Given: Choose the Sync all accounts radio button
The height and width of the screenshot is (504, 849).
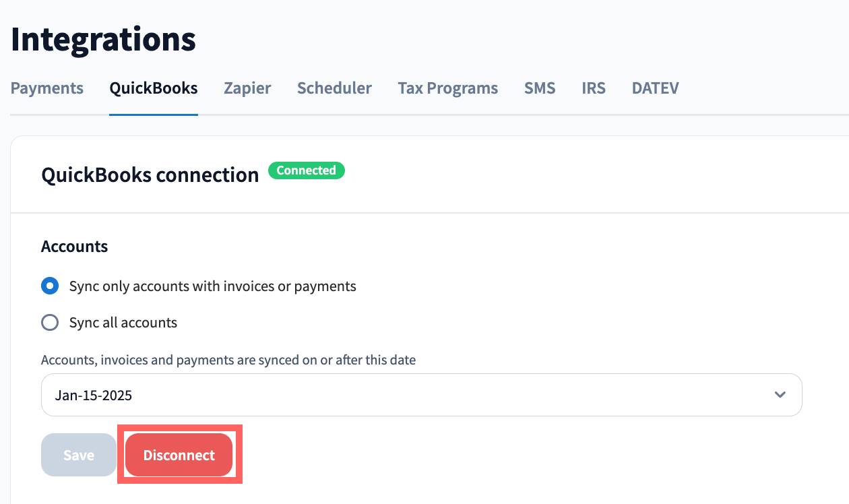Looking at the screenshot, I should coord(50,323).
